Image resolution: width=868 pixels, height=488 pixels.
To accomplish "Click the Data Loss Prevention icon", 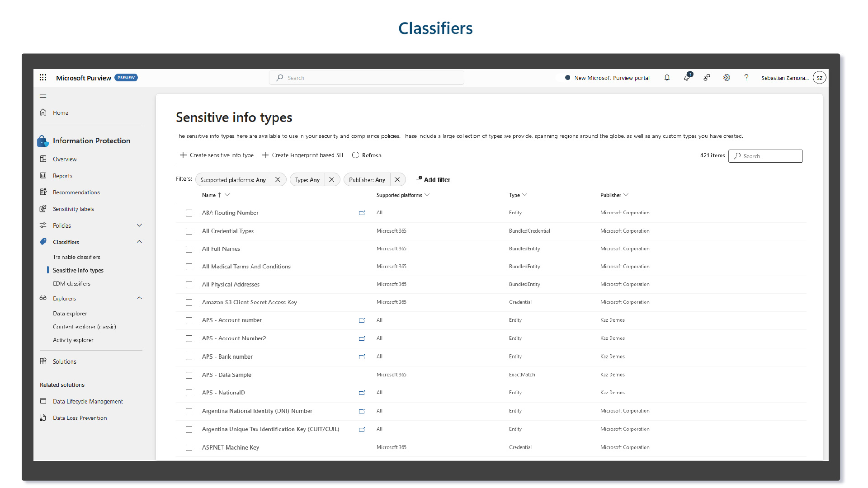I will click(43, 418).
